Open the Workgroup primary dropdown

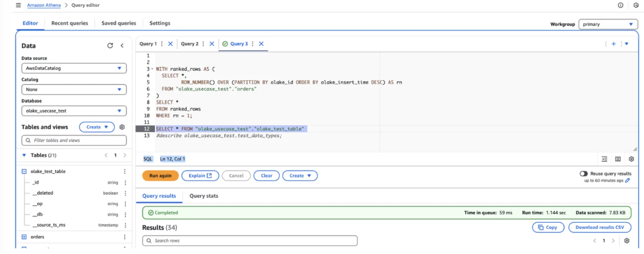pyautogui.click(x=608, y=24)
